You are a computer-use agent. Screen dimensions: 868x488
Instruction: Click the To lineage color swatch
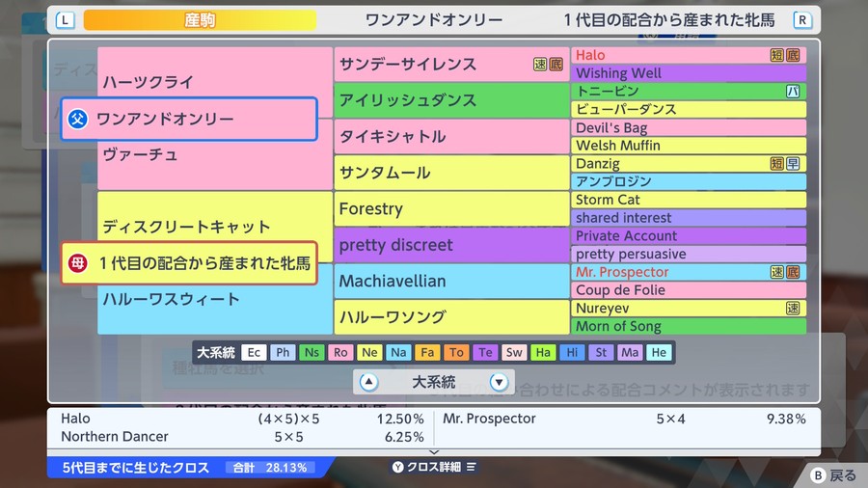(456, 352)
